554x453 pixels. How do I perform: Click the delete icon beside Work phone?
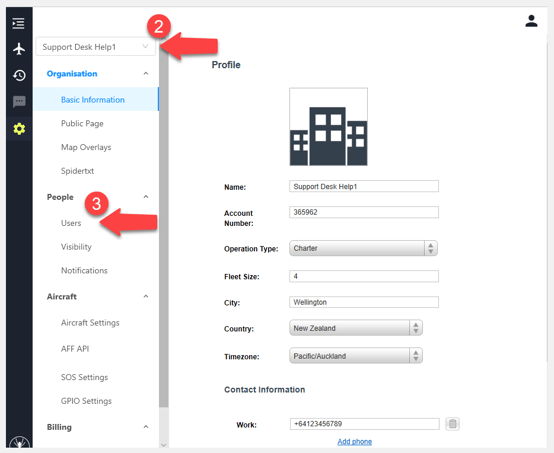tap(453, 424)
